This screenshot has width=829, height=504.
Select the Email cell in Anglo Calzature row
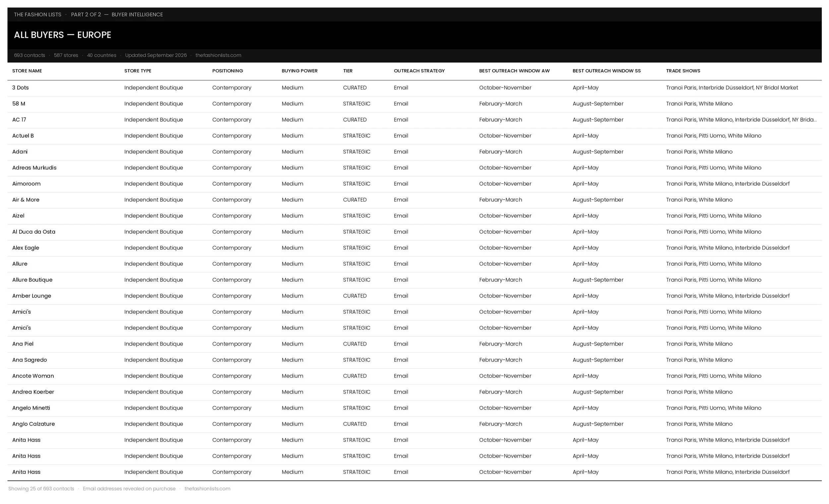point(401,424)
